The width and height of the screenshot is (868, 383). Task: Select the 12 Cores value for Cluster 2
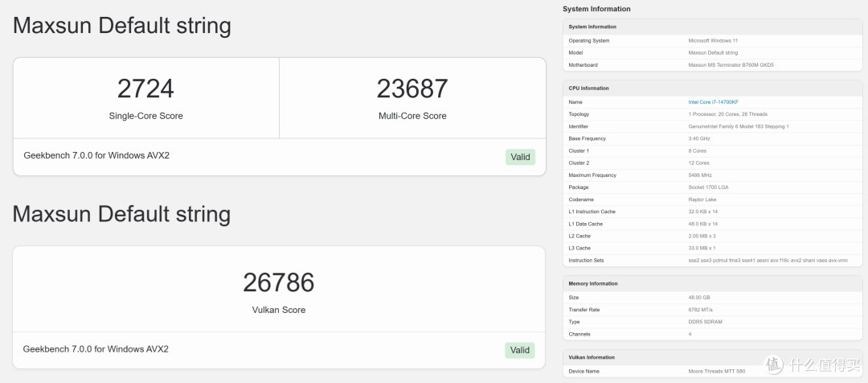698,163
